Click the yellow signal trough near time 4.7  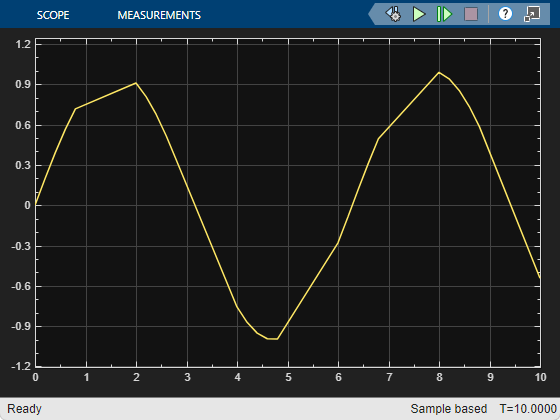click(x=272, y=339)
